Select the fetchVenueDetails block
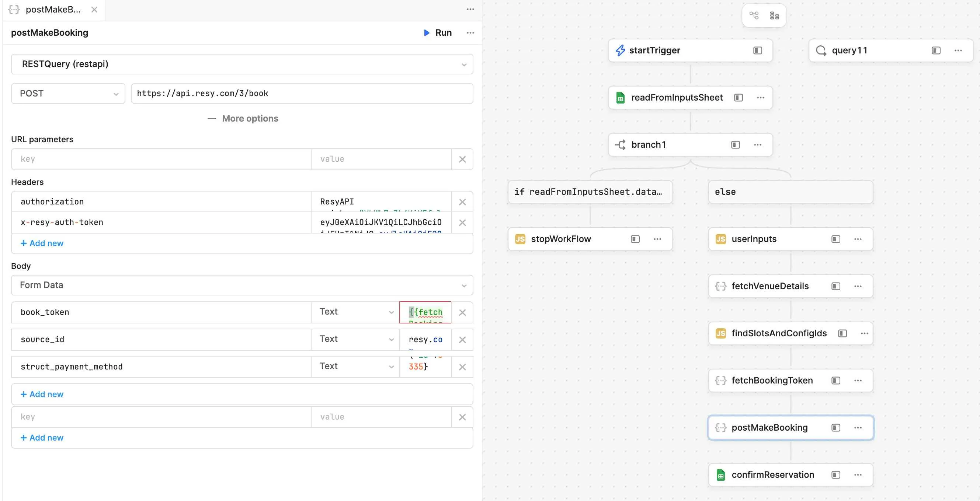 pyautogui.click(x=790, y=286)
